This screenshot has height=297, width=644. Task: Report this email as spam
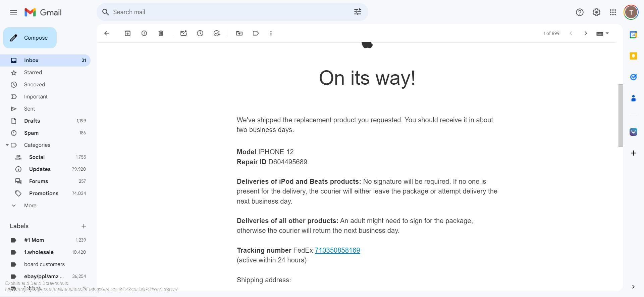[x=144, y=33]
